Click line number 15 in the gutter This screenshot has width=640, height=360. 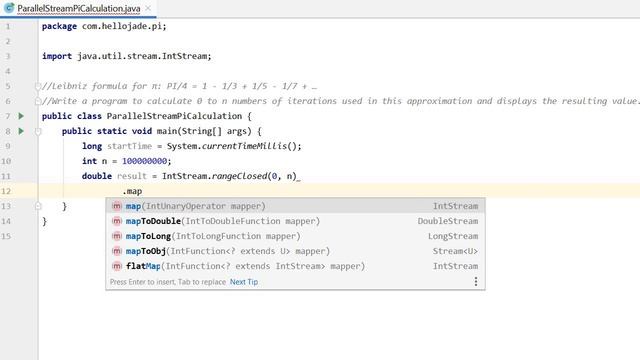tap(6, 236)
